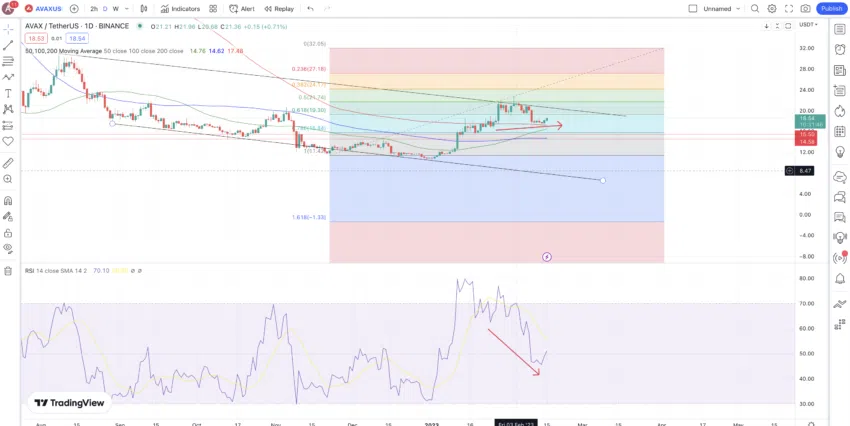Switch to the 2h timeframe
Viewport: 850px width, 426px height.
coord(94,9)
